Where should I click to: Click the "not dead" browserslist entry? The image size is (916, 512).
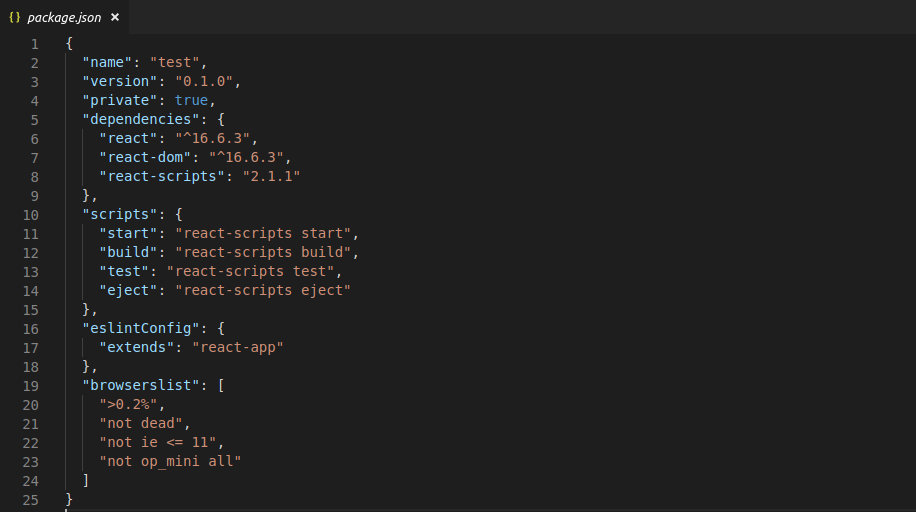[141, 423]
